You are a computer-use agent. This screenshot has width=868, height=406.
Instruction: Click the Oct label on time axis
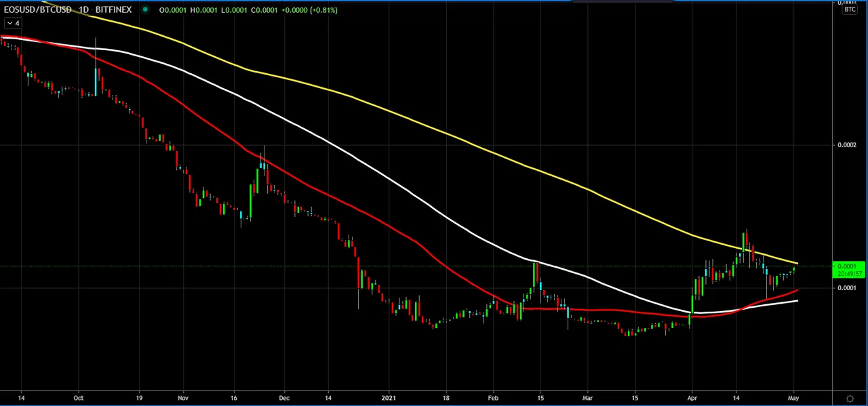(x=79, y=398)
